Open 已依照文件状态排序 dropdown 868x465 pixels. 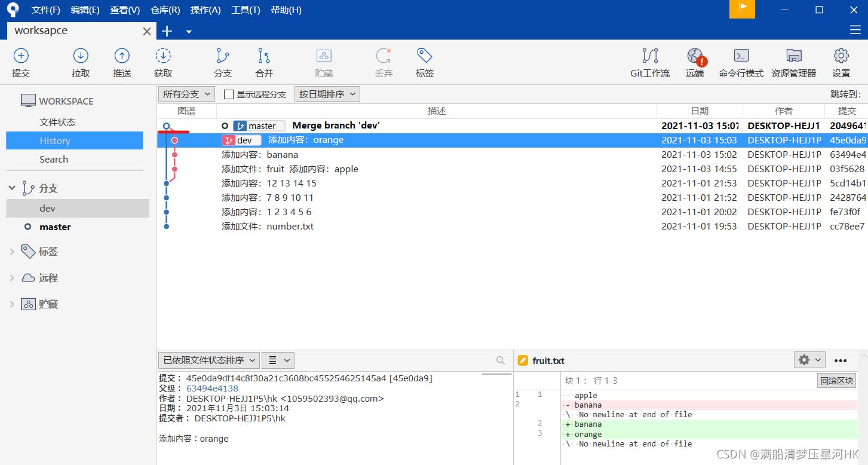208,360
